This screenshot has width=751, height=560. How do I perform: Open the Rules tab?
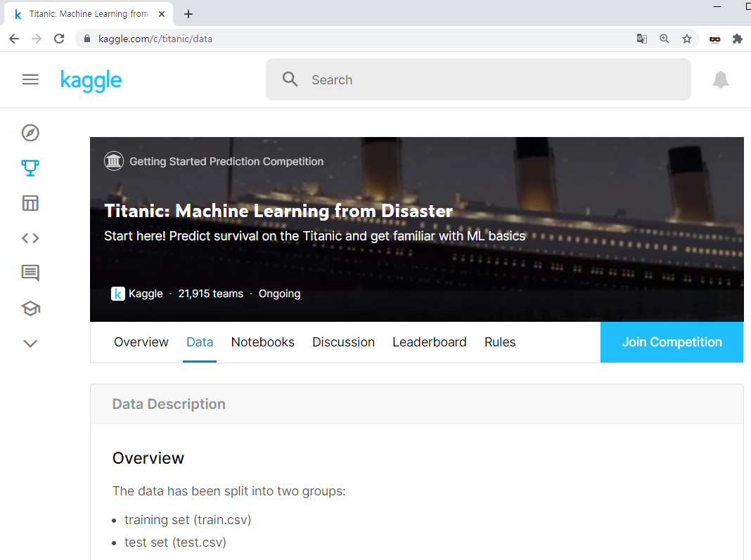[500, 342]
